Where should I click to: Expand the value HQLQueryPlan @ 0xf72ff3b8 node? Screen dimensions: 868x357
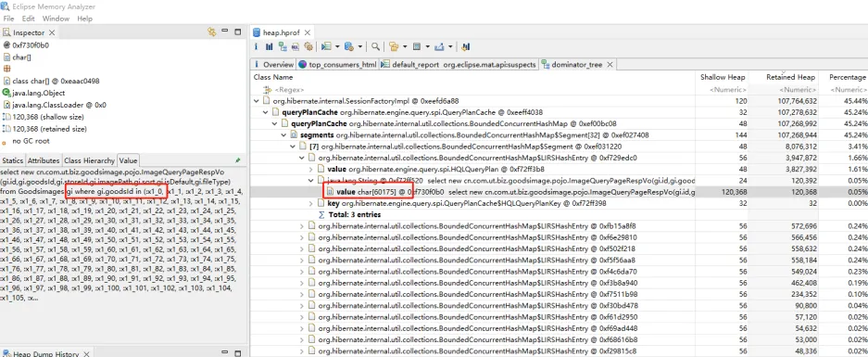(x=311, y=169)
